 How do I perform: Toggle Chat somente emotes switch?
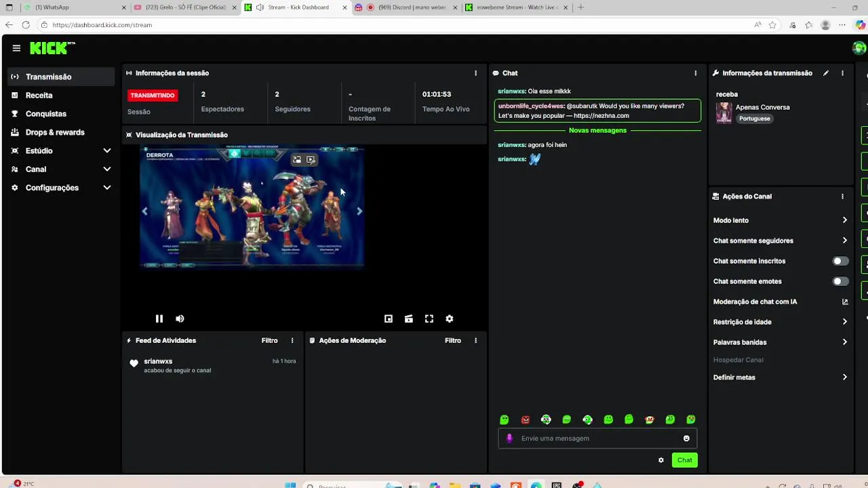[x=840, y=281]
